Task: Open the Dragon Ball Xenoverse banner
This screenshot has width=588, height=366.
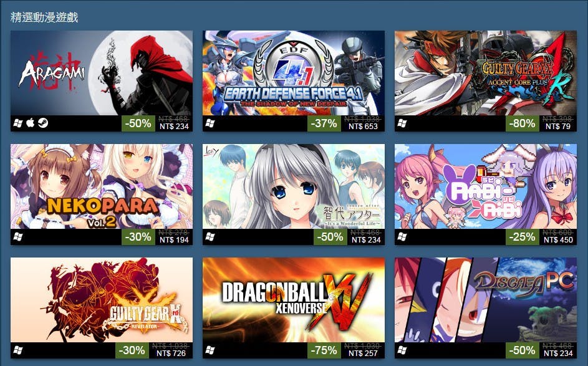Action: tap(294, 300)
